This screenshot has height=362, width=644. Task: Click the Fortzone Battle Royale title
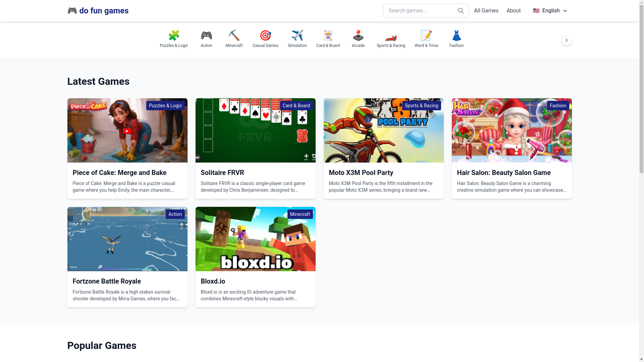[x=107, y=281]
